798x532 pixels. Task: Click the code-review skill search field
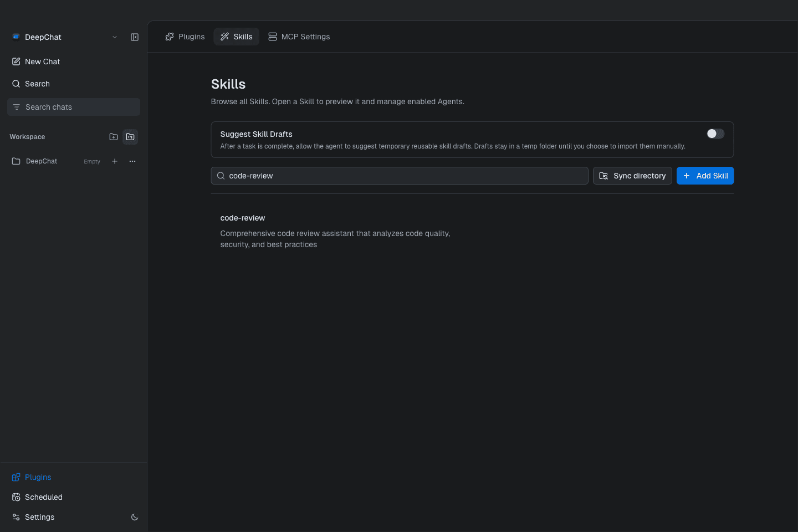coord(400,176)
